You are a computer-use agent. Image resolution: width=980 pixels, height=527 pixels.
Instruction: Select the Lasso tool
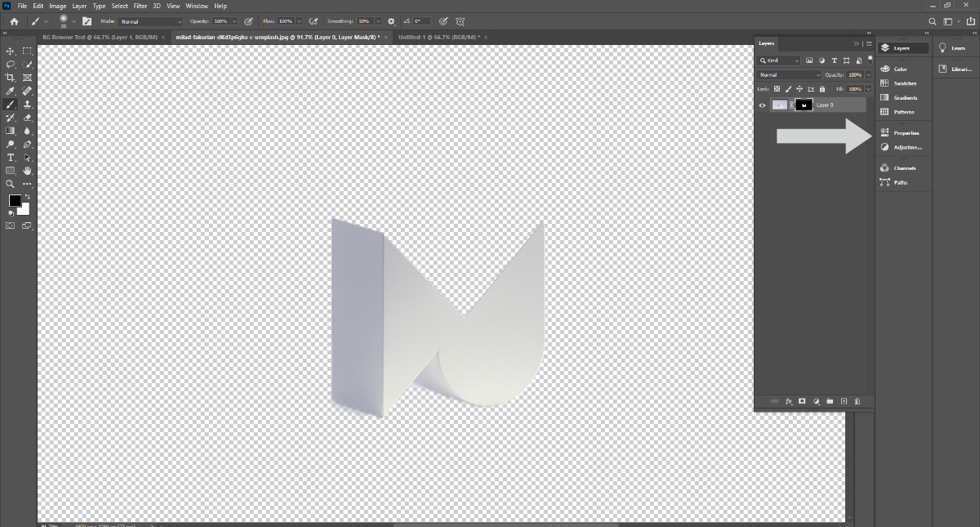(11, 64)
